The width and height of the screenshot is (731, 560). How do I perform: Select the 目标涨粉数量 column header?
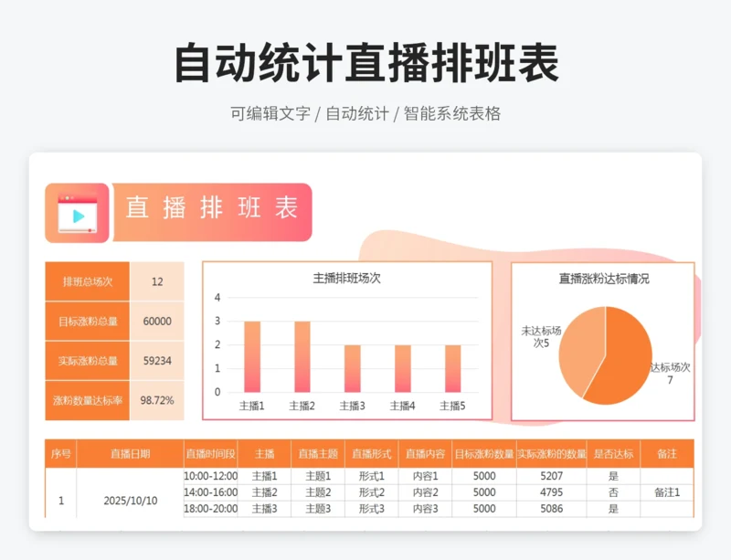[484, 454]
